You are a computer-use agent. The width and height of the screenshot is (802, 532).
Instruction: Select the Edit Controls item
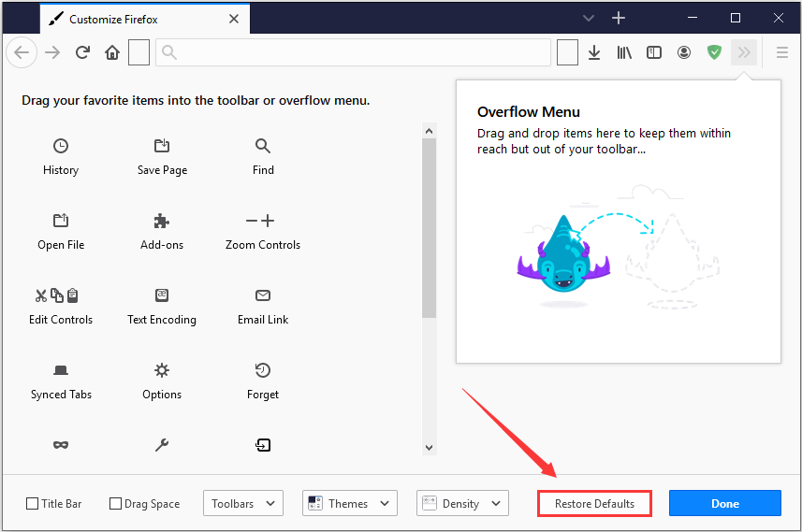60,307
